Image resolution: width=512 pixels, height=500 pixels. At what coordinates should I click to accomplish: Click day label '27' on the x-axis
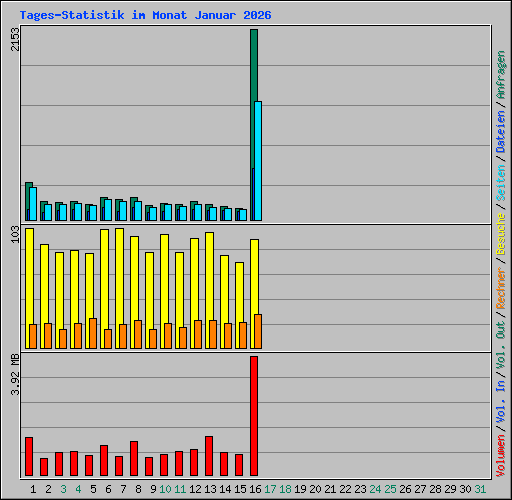click(x=420, y=489)
